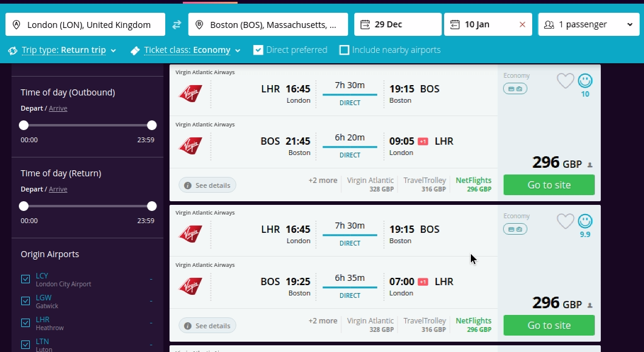Image resolution: width=644 pixels, height=352 pixels.
Task: Favorite the first flight with heart icon
Action: coord(565,81)
